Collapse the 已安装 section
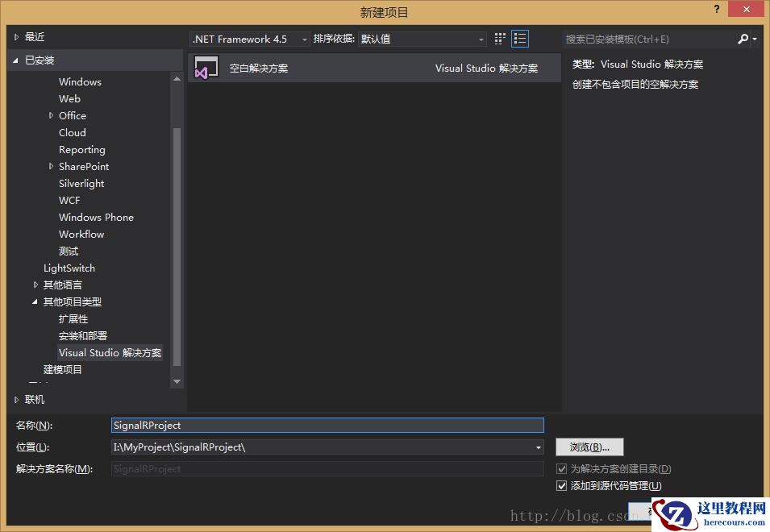This screenshot has height=532, width=770. point(15,60)
